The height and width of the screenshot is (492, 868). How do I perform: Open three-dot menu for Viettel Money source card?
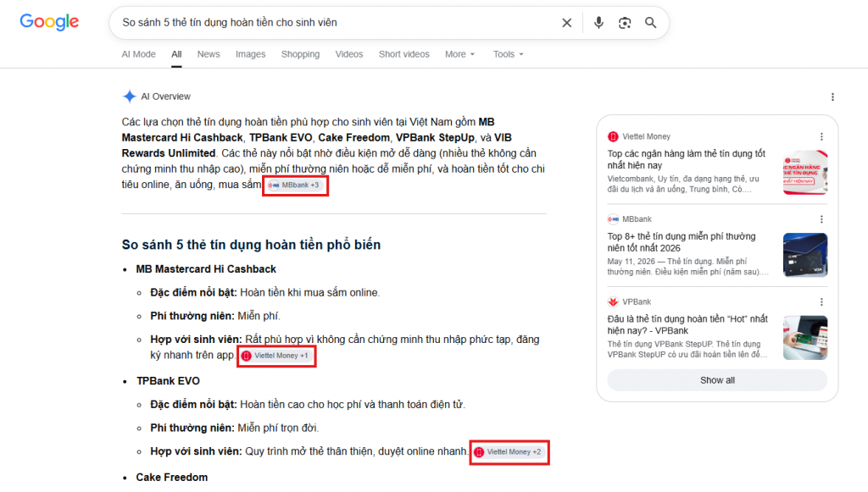coord(821,136)
